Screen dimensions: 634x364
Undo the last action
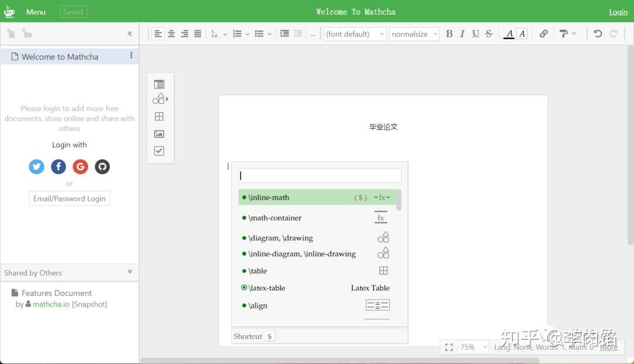598,33
